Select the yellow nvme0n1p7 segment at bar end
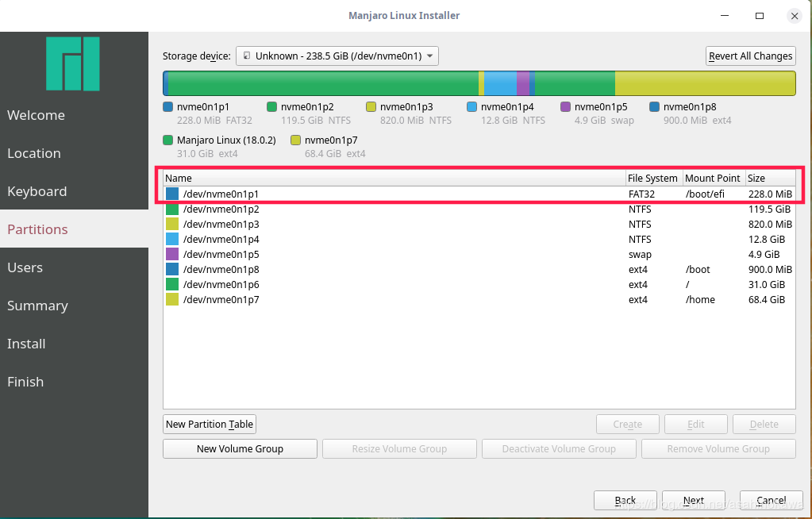 pos(706,83)
